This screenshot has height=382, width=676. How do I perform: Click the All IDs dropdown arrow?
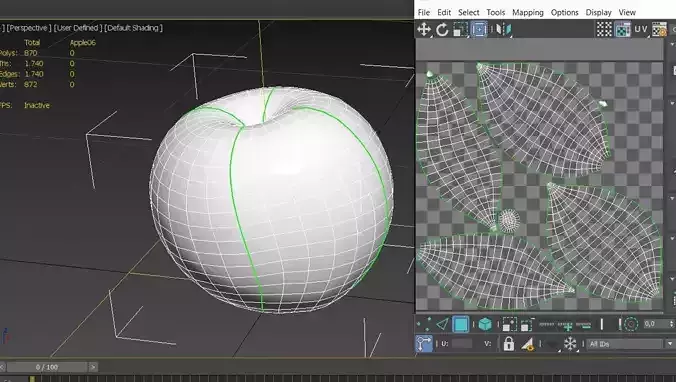click(669, 344)
